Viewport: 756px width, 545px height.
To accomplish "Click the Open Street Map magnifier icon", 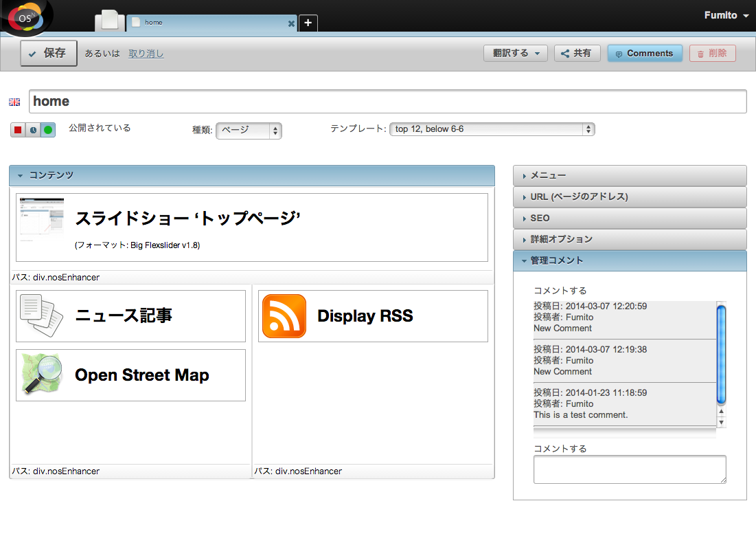I will 42,374.
